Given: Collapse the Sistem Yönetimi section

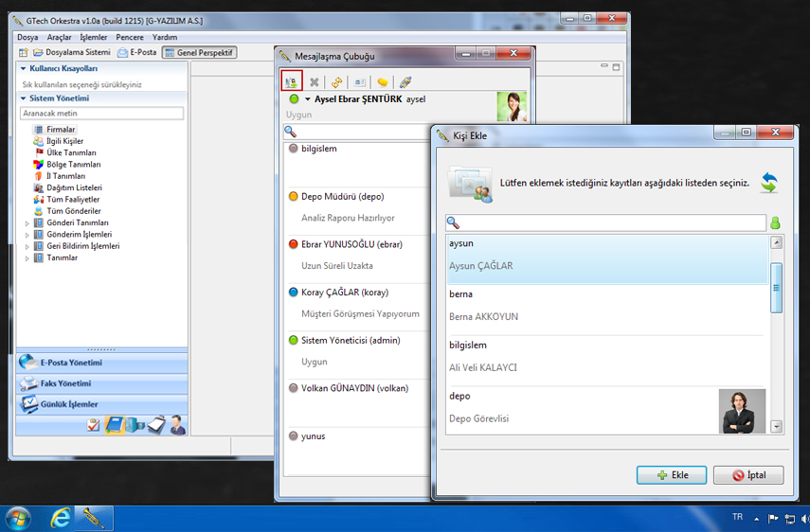Looking at the screenshot, I should (23, 98).
